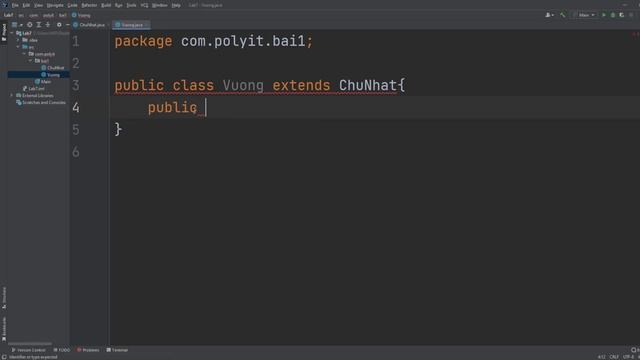640x360 pixels.
Task: Select the .idea folder in project tree
Action: 30,40
